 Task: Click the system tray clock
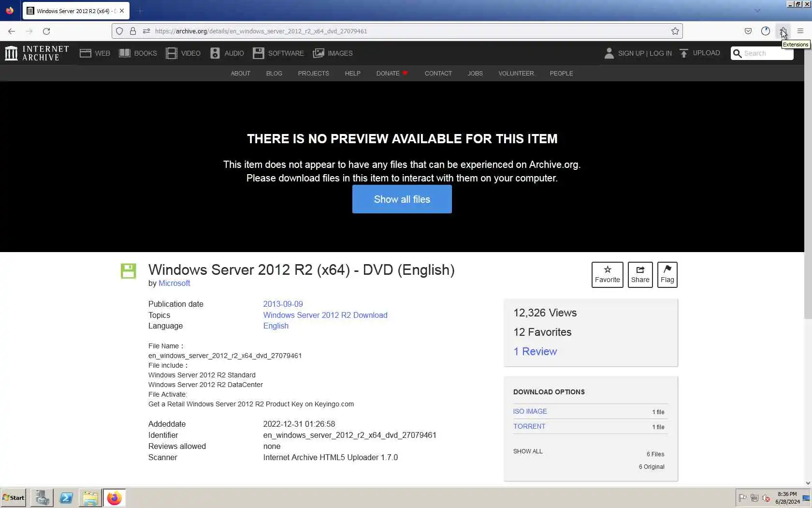pyautogui.click(x=787, y=498)
